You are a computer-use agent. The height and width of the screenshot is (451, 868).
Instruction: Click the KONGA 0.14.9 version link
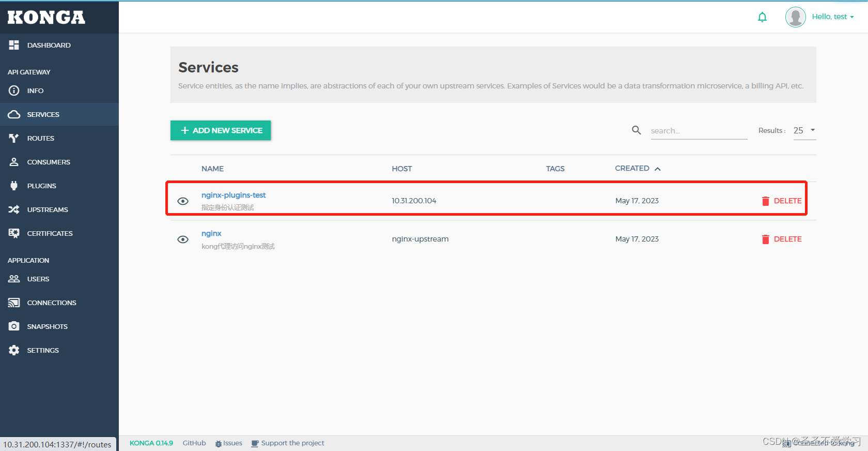click(x=151, y=443)
